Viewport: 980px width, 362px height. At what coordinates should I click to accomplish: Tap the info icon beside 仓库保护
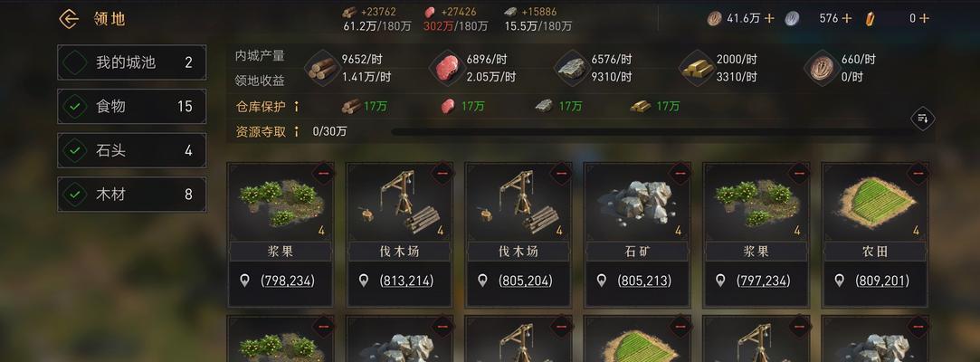(296, 107)
